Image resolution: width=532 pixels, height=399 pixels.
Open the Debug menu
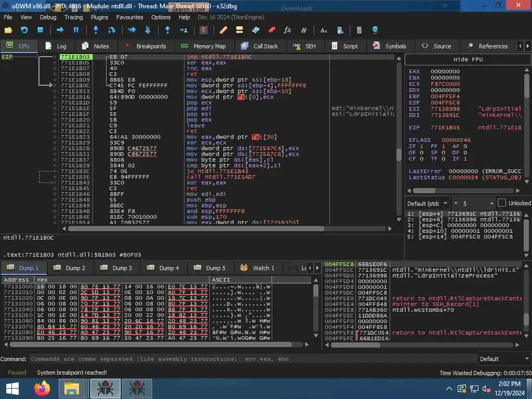[x=48, y=17]
